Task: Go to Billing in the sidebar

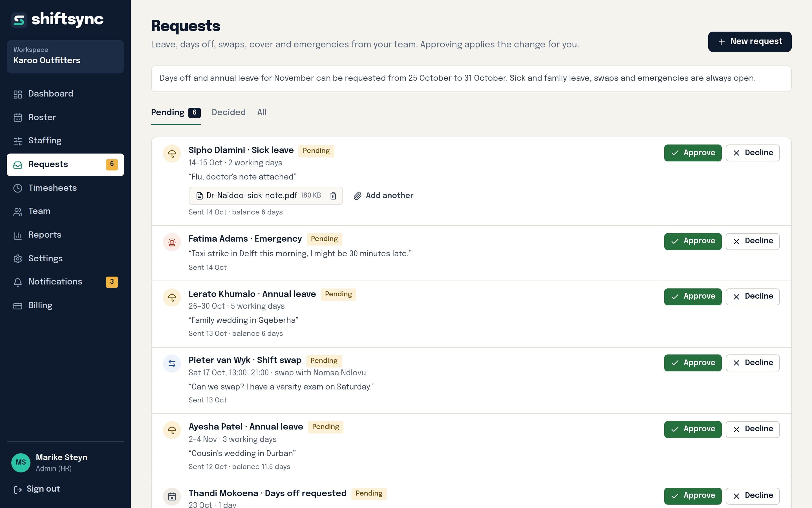Action: pyautogui.click(x=65, y=305)
